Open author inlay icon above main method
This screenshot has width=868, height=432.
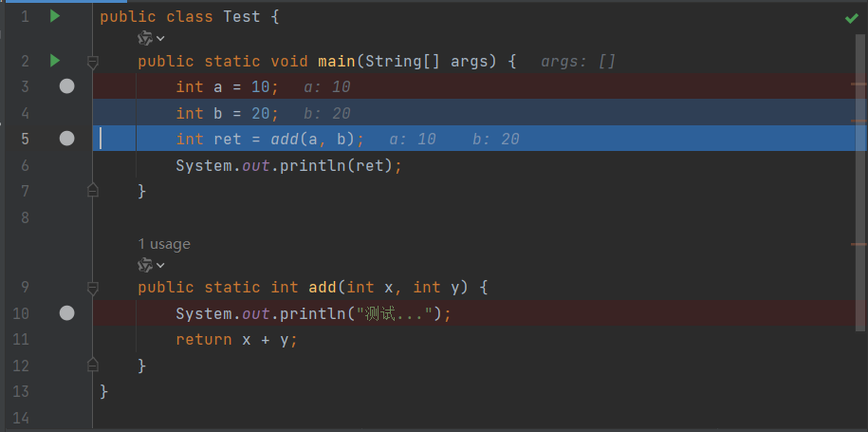pos(145,38)
